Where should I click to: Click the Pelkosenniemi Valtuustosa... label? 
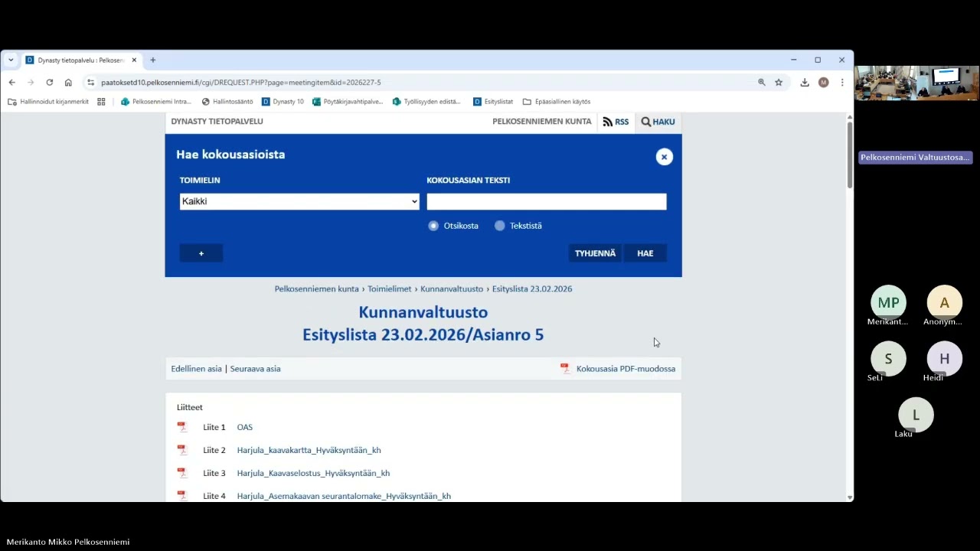click(916, 158)
